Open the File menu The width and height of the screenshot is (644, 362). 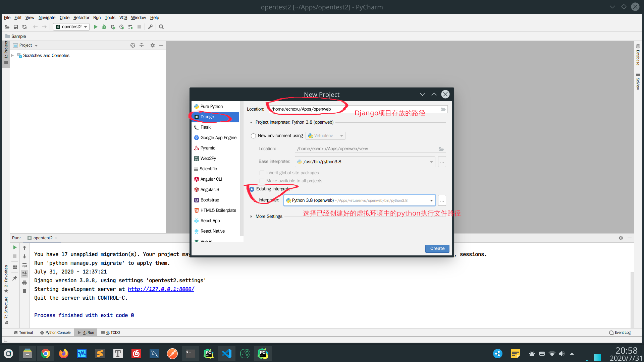[7, 17]
